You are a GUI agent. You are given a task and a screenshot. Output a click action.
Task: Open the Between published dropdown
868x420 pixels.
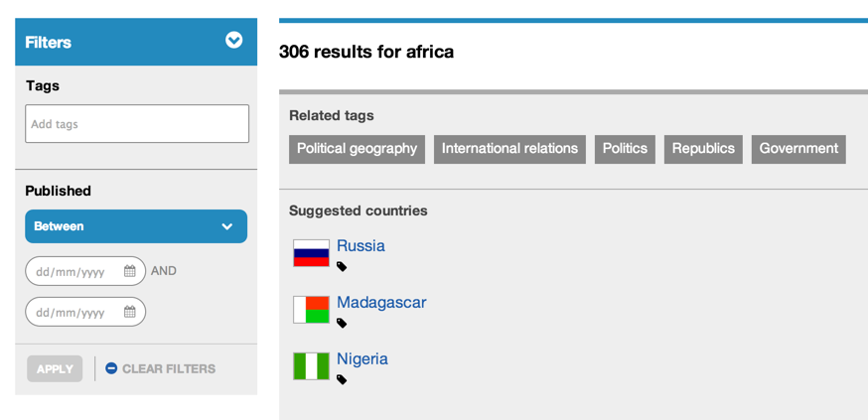136,226
